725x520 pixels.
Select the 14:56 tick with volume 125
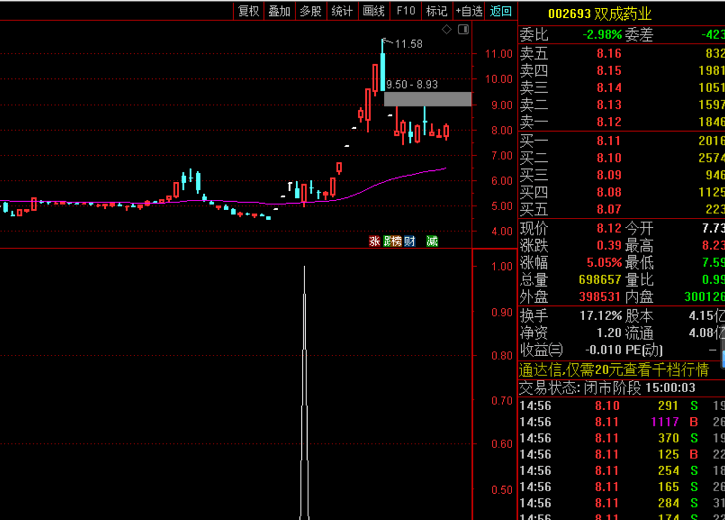coord(621,454)
